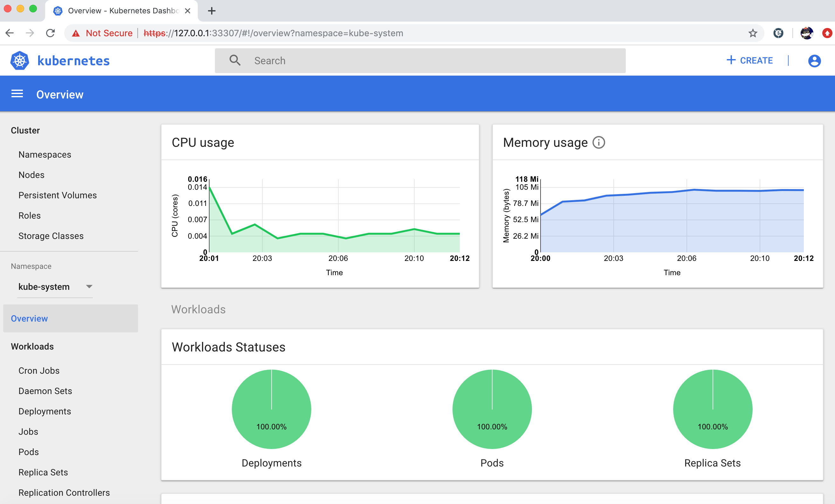Open Deployments in the sidebar
This screenshot has width=835, height=504.
[45, 411]
